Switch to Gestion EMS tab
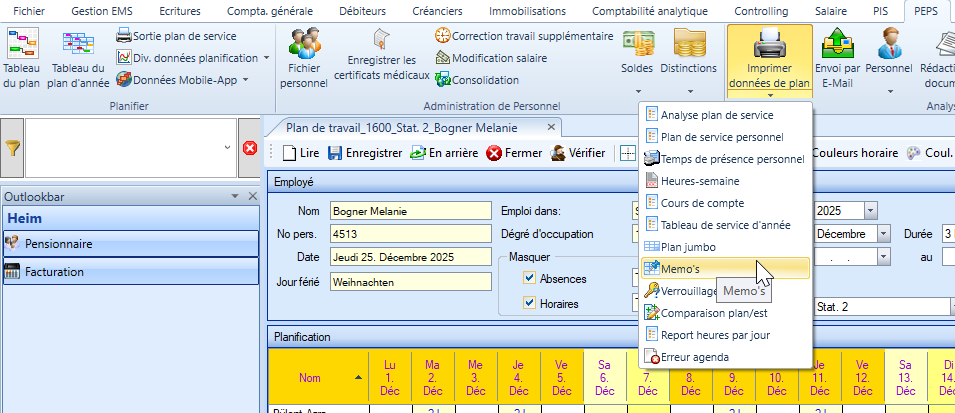 click(102, 11)
